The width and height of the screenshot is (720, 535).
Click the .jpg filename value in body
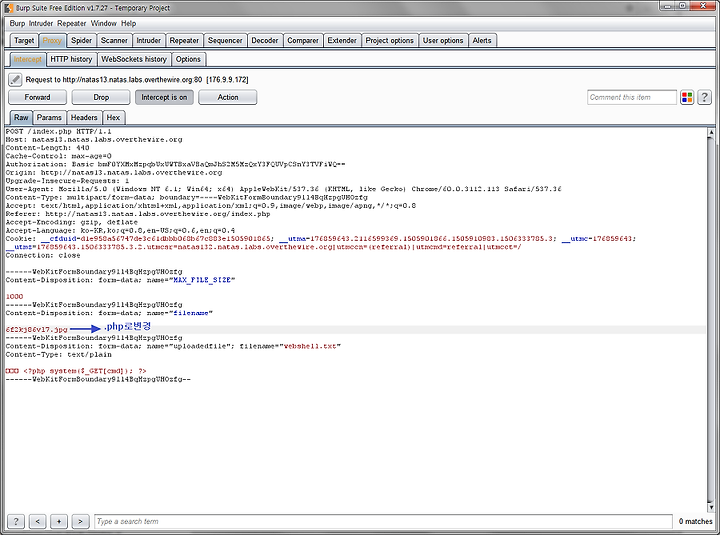coord(36,330)
